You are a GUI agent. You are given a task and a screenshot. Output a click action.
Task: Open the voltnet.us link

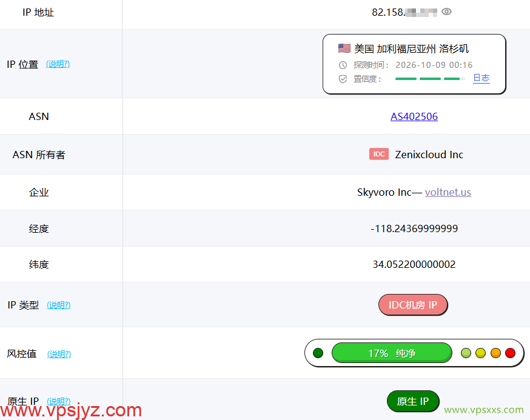448,192
